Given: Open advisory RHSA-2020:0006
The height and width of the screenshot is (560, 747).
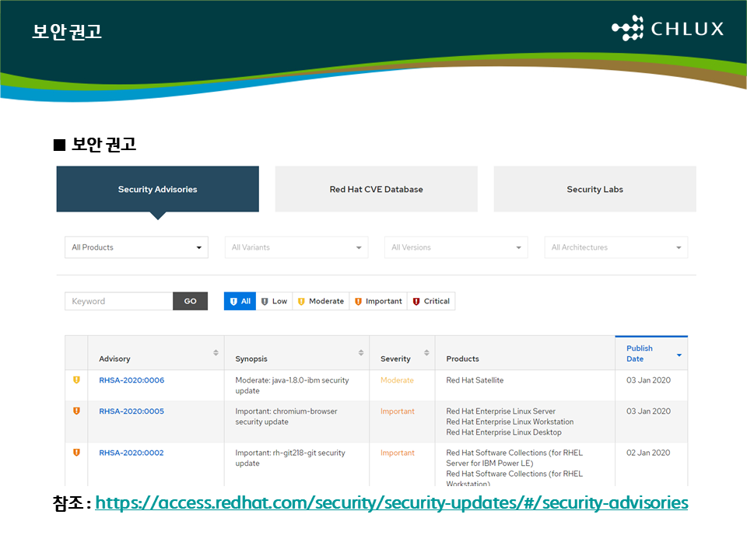Looking at the screenshot, I should 132,380.
